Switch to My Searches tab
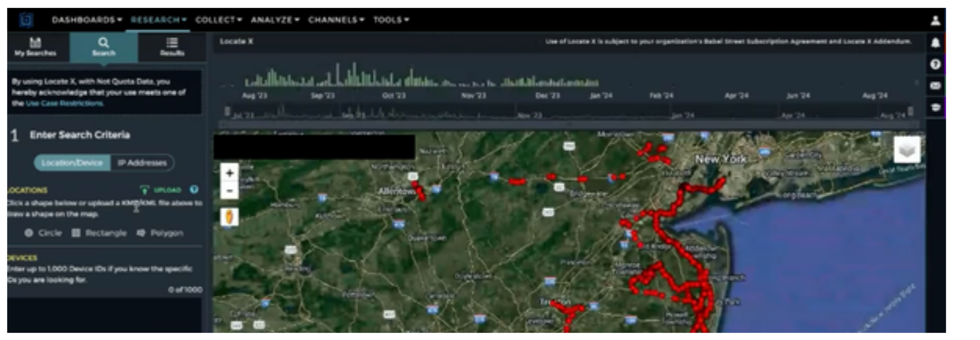The height and width of the screenshot is (340, 980). point(35,47)
